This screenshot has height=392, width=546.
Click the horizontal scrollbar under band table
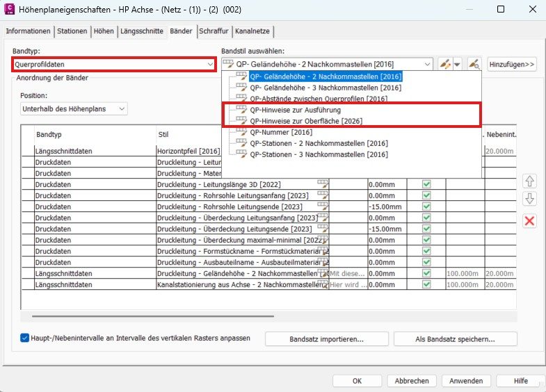pyautogui.click(x=153, y=316)
